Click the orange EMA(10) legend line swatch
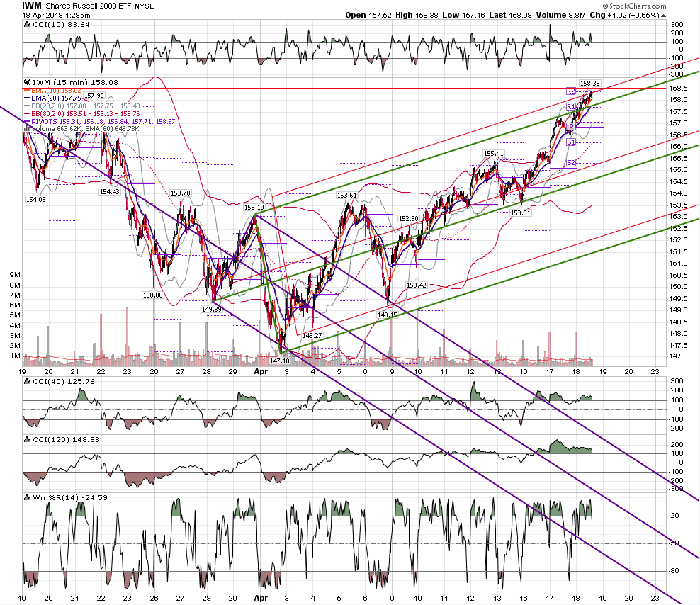This screenshot has height=605, width=700. coord(27,91)
